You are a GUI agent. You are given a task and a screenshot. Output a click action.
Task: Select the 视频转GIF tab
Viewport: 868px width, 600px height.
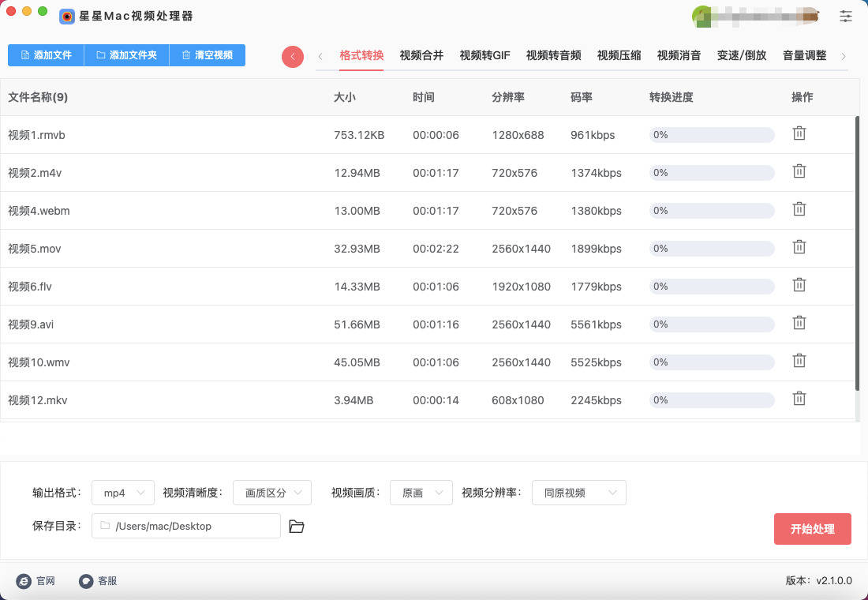click(485, 55)
